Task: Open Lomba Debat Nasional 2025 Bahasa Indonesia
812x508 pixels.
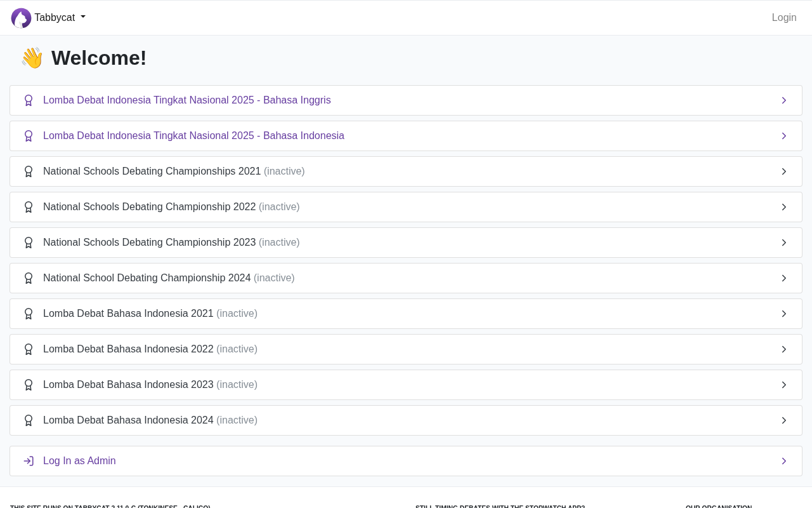Action: click(x=406, y=136)
